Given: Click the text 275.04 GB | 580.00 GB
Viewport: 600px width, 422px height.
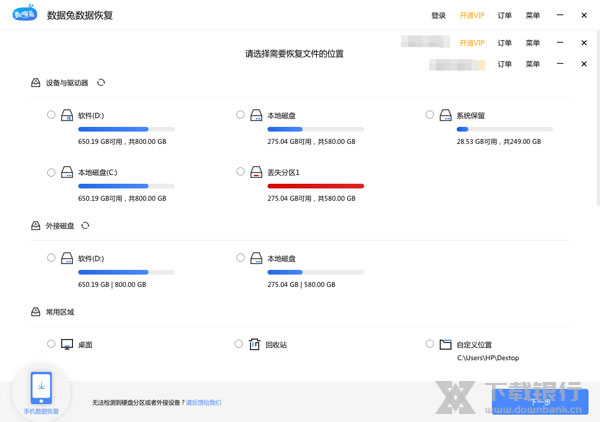Looking at the screenshot, I should point(301,285).
